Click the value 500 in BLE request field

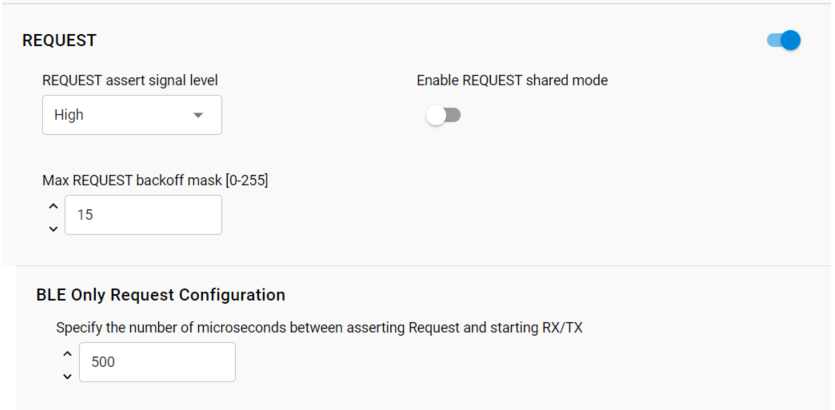tap(103, 362)
